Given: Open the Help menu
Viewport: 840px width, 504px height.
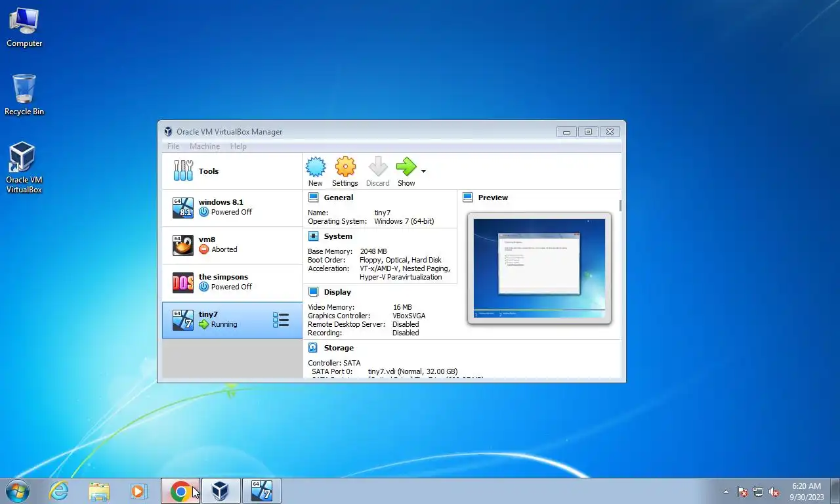Looking at the screenshot, I should coord(238,146).
